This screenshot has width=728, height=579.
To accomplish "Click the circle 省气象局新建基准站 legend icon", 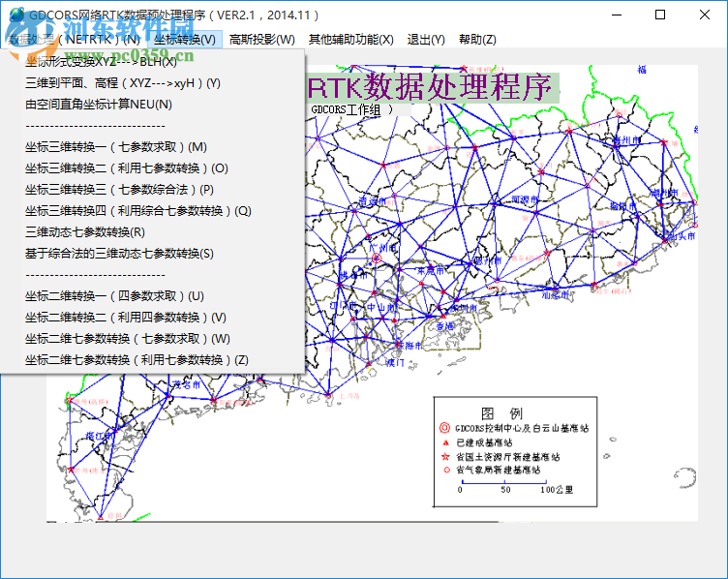I will click(446, 470).
